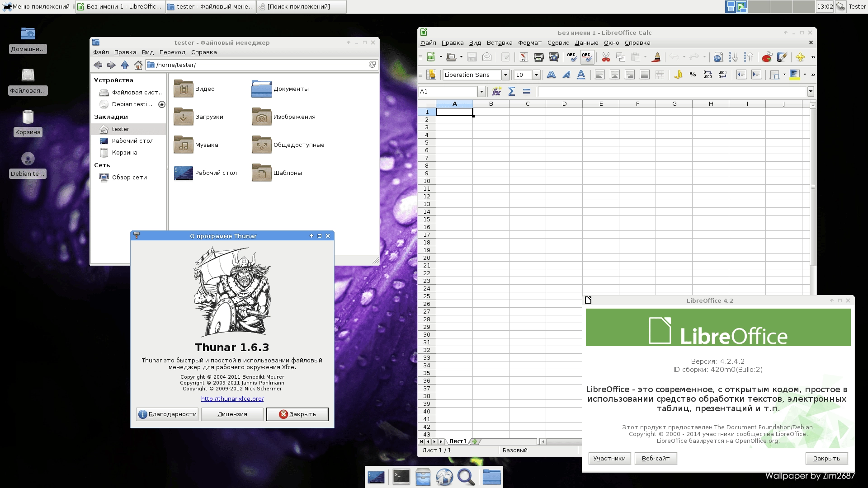Click Add Decimal Place icon
This screenshot has height=488, width=868.
(x=708, y=75)
